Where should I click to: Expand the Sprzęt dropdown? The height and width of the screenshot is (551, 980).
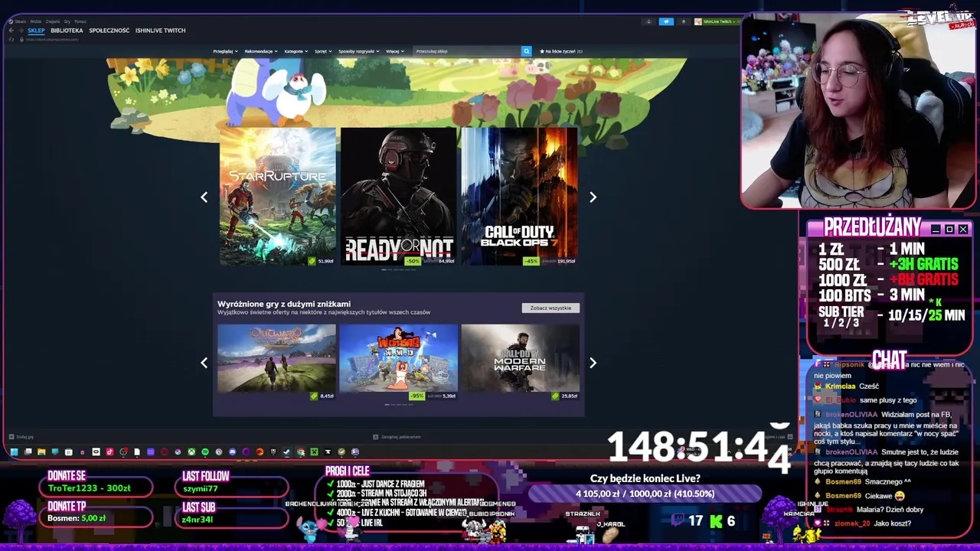point(323,51)
